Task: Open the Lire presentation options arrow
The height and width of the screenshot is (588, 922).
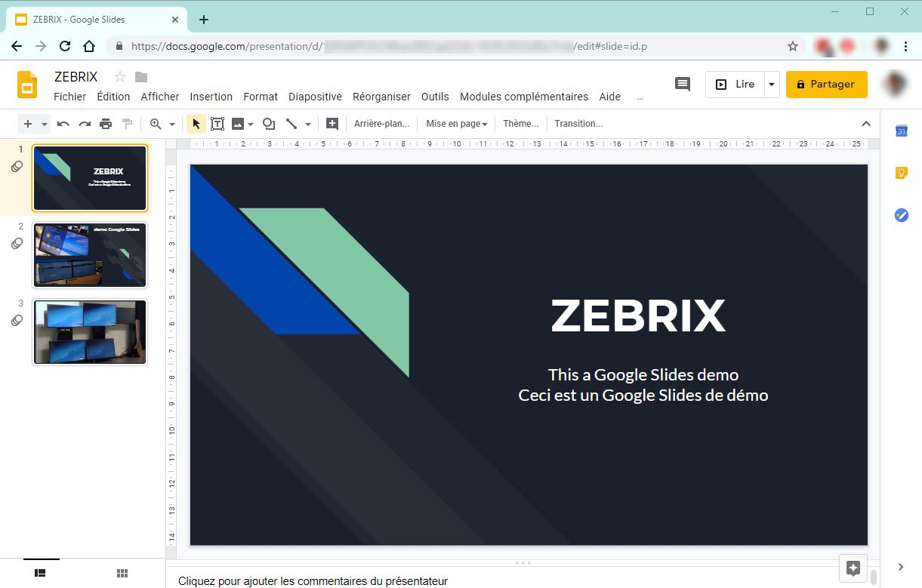Action: coord(771,85)
